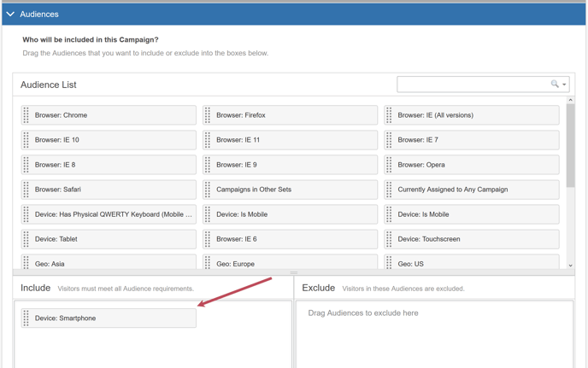Select the Browser: Firefox audience
Screen dimensions: 588x368
point(290,115)
